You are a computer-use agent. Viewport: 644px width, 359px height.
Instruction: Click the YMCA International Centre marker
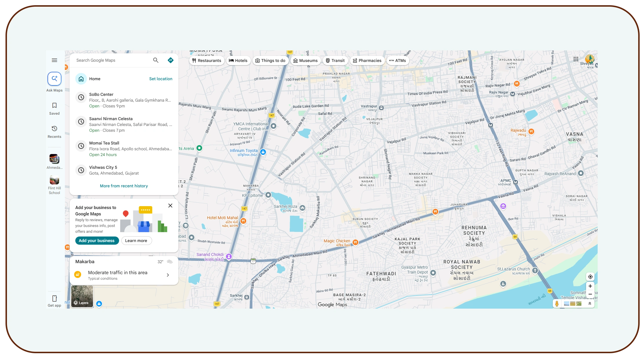point(273,126)
